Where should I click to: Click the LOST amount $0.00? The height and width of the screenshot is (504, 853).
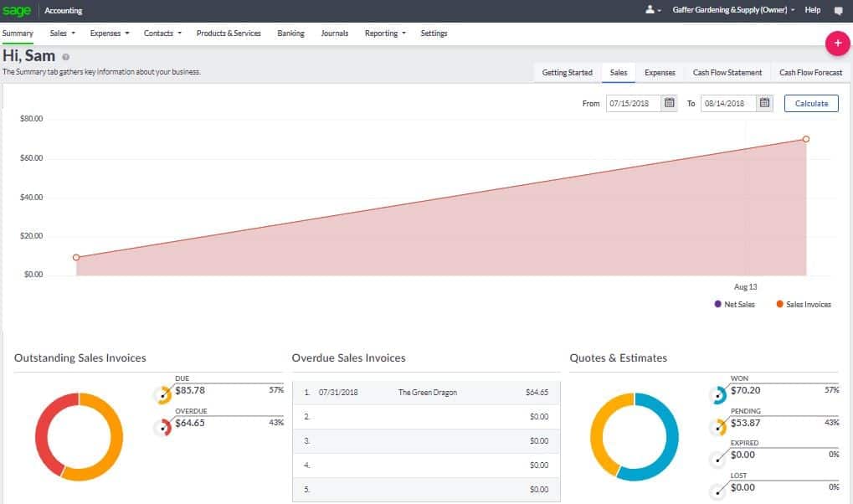coord(743,487)
